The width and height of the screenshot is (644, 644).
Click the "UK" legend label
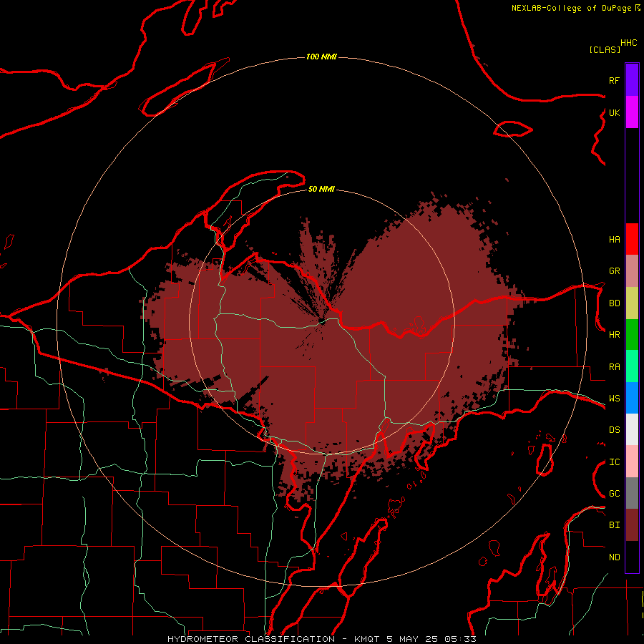[x=614, y=112]
